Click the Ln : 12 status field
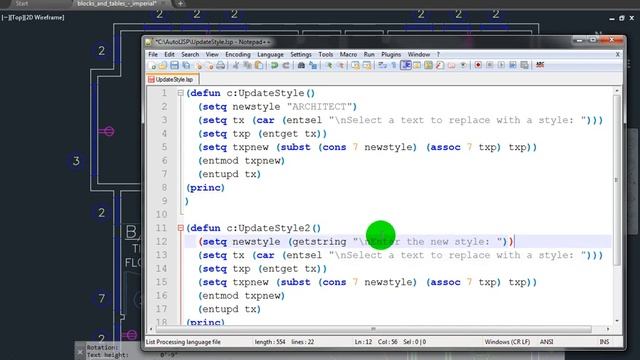This screenshot has width=640, height=360. 363,342
